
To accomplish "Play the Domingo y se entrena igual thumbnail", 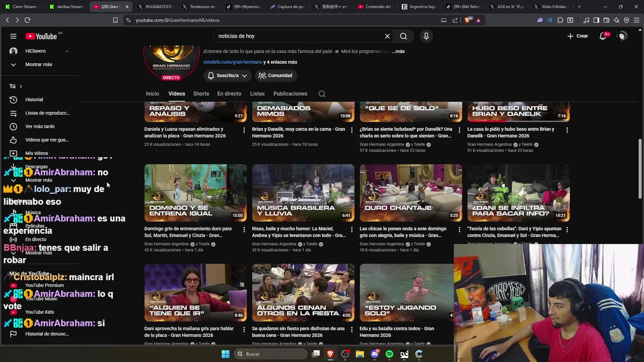I will coord(196,193).
